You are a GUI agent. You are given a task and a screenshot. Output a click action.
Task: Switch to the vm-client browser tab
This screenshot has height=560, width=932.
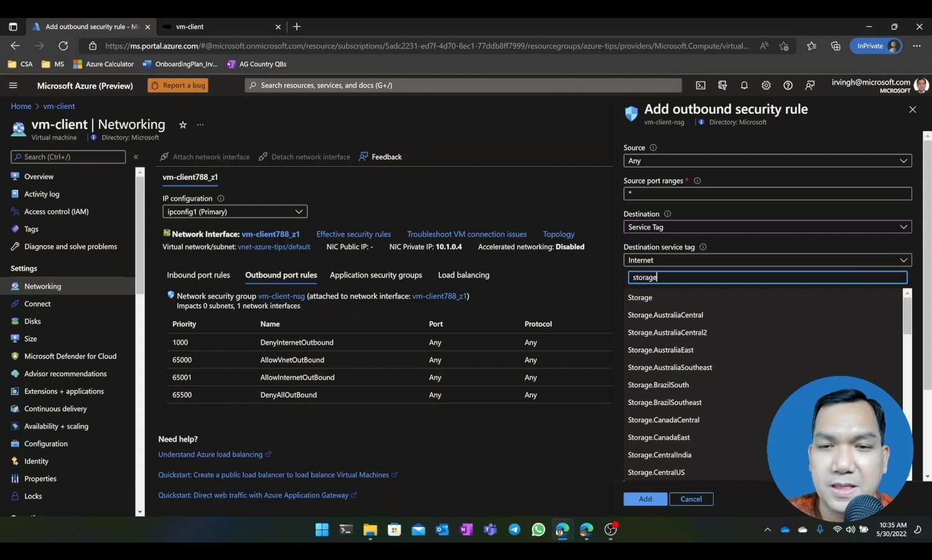coord(221,27)
